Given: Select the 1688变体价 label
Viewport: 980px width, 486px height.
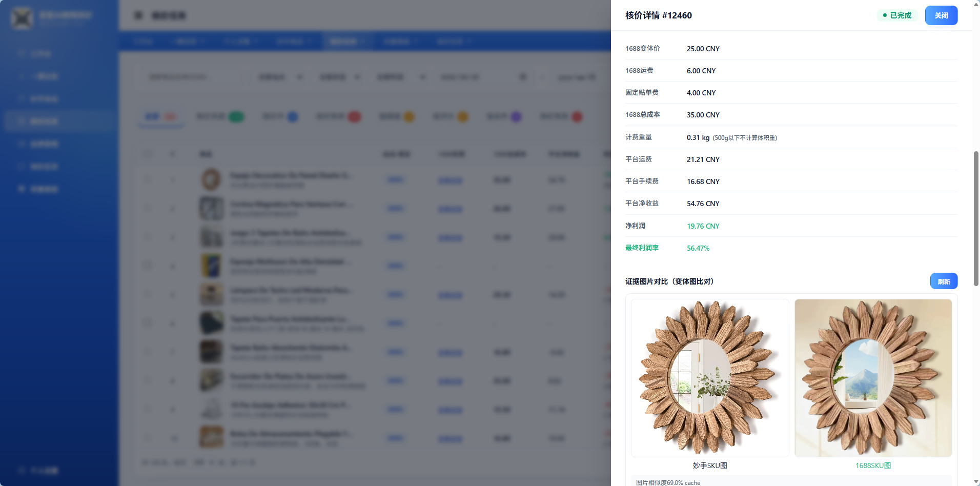Looking at the screenshot, I should [x=643, y=49].
